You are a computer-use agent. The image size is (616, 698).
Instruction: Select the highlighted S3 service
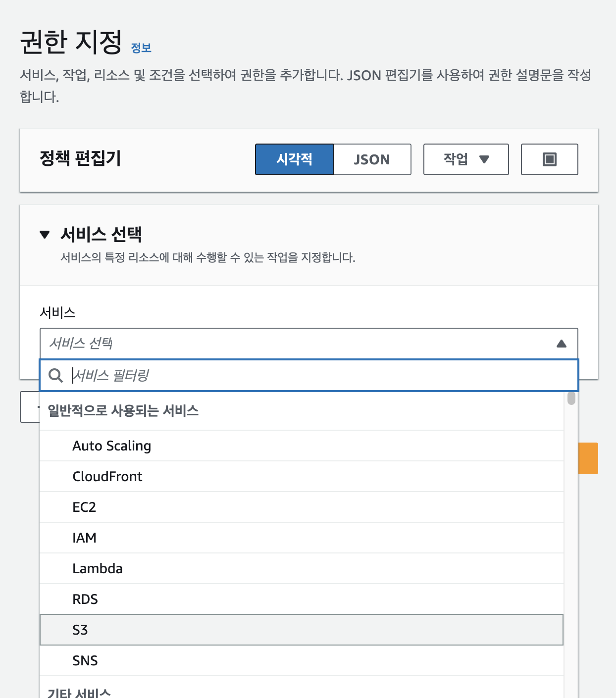pyautogui.click(x=80, y=630)
